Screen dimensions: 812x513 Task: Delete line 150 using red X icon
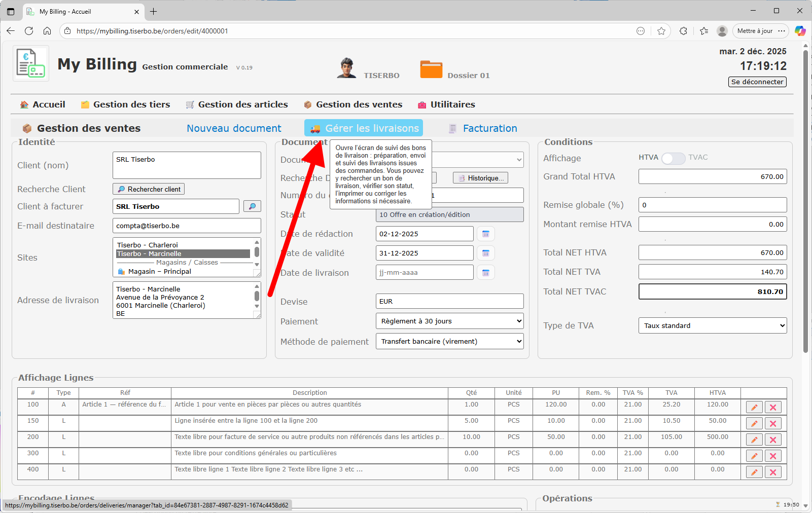click(x=773, y=423)
